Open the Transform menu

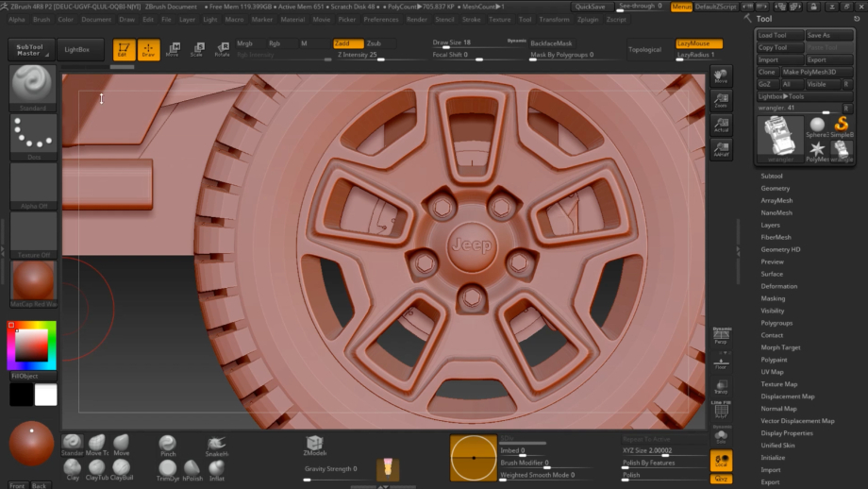(x=554, y=20)
